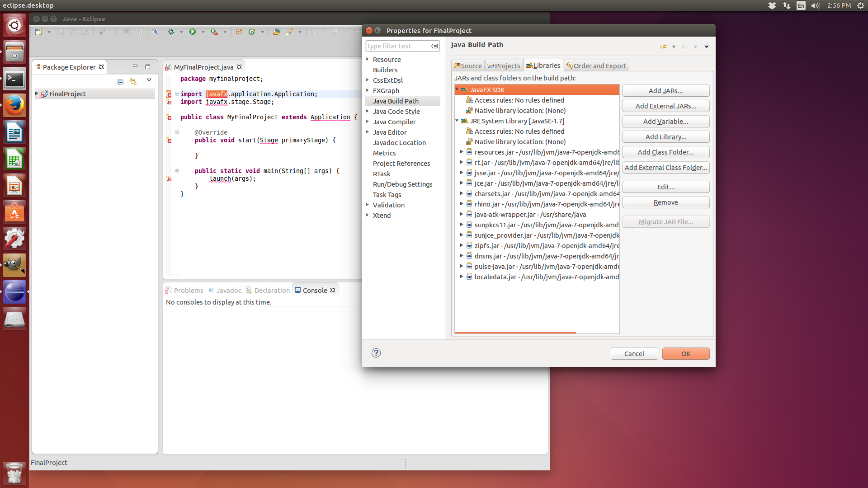Open the Run button dropdown arrow
The height and width of the screenshot is (488, 868).
click(203, 32)
